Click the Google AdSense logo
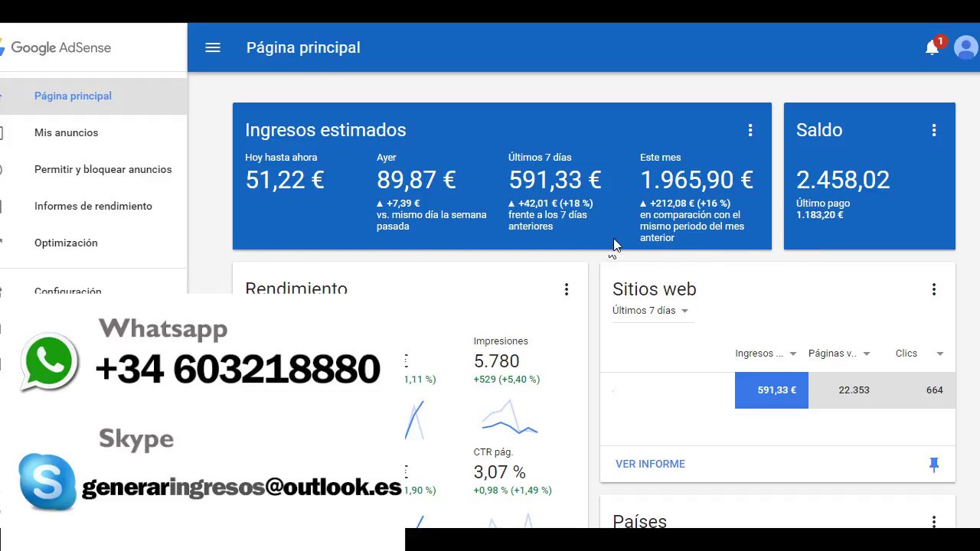The width and height of the screenshot is (980, 551). pyautogui.click(x=55, y=47)
